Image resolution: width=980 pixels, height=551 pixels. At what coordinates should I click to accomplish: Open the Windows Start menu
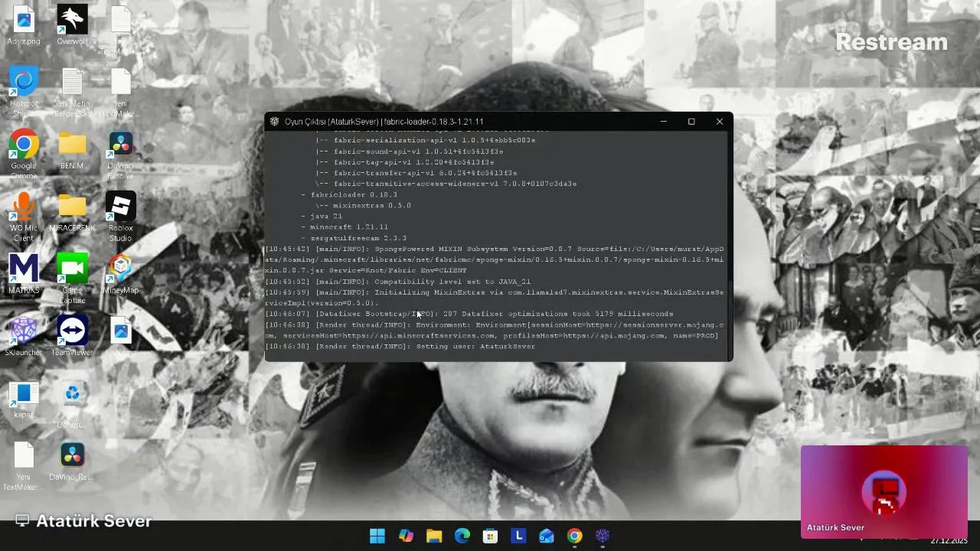[377, 536]
